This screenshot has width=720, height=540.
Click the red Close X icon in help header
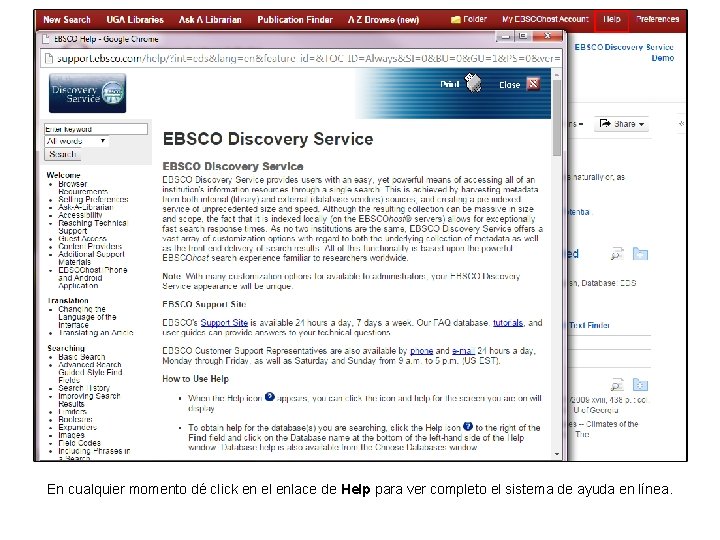point(533,84)
